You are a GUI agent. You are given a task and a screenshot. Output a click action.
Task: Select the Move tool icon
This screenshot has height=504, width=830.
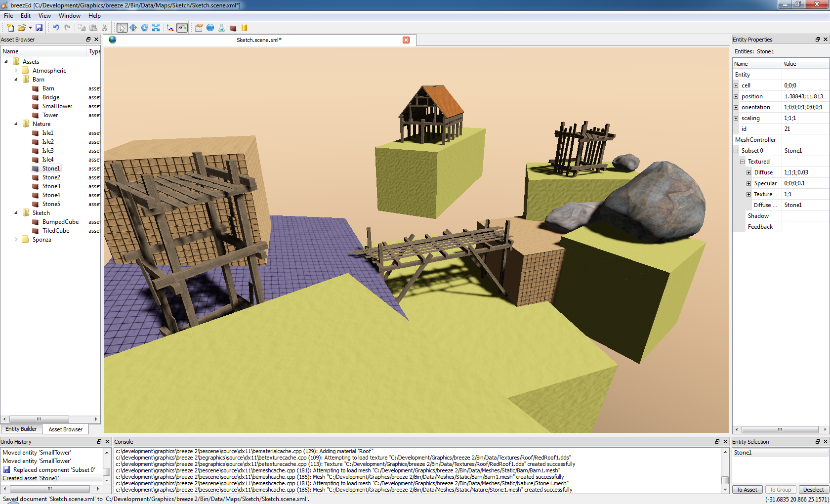133,28
